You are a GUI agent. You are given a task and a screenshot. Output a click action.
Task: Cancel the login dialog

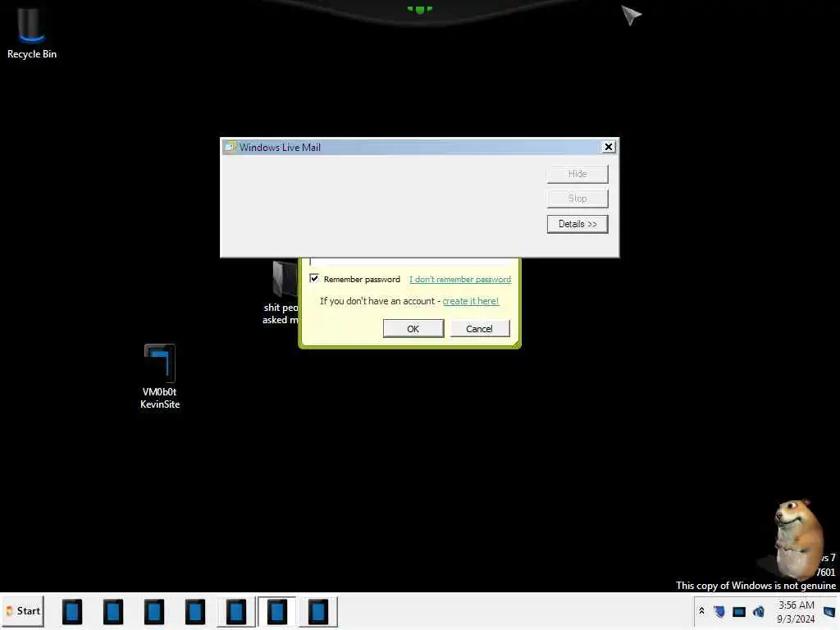click(x=479, y=328)
